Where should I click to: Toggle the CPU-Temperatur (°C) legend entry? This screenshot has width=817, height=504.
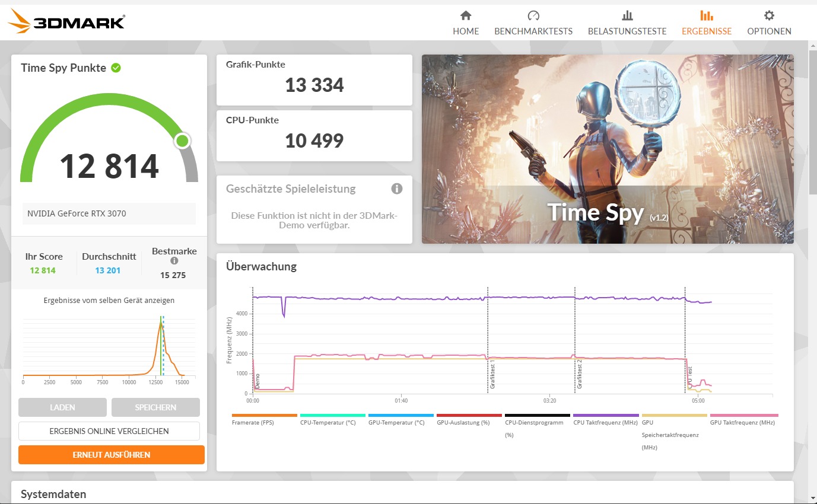pyautogui.click(x=333, y=419)
